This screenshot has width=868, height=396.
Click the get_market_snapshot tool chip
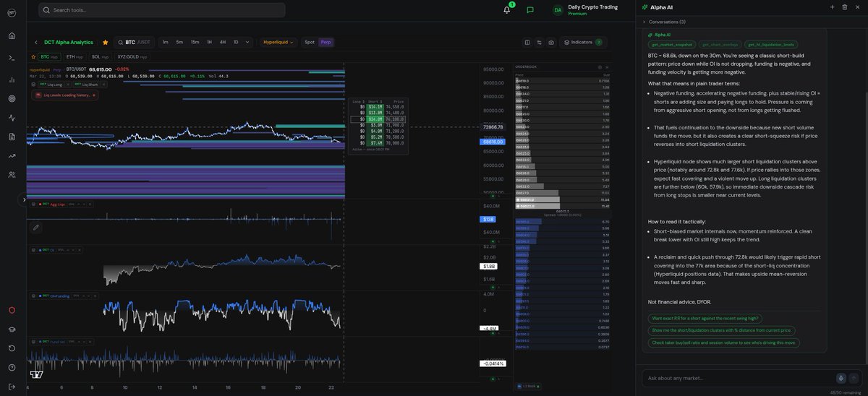tap(671, 45)
